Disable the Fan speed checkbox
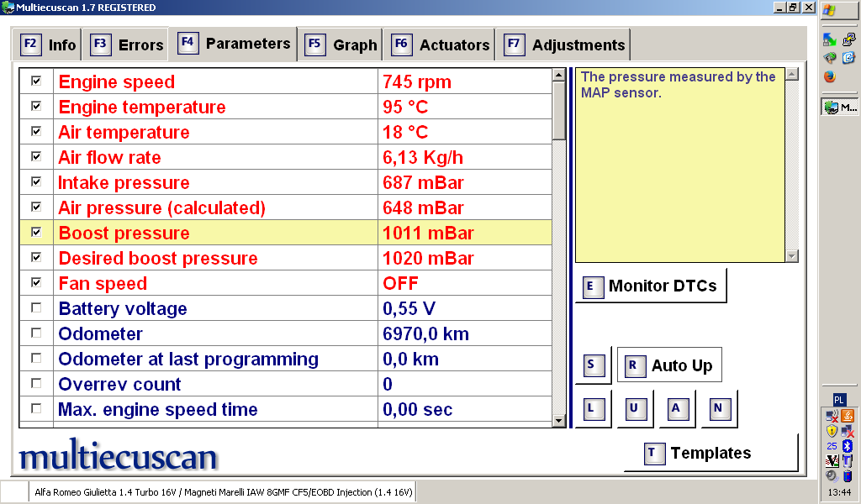This screenshot has height=504, width=861. (36, 283)
